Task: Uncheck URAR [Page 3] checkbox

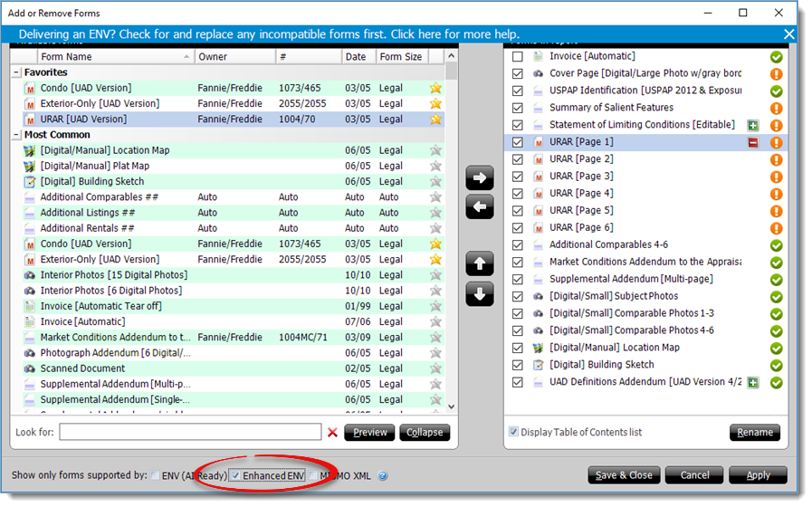Action: (517, 177)
